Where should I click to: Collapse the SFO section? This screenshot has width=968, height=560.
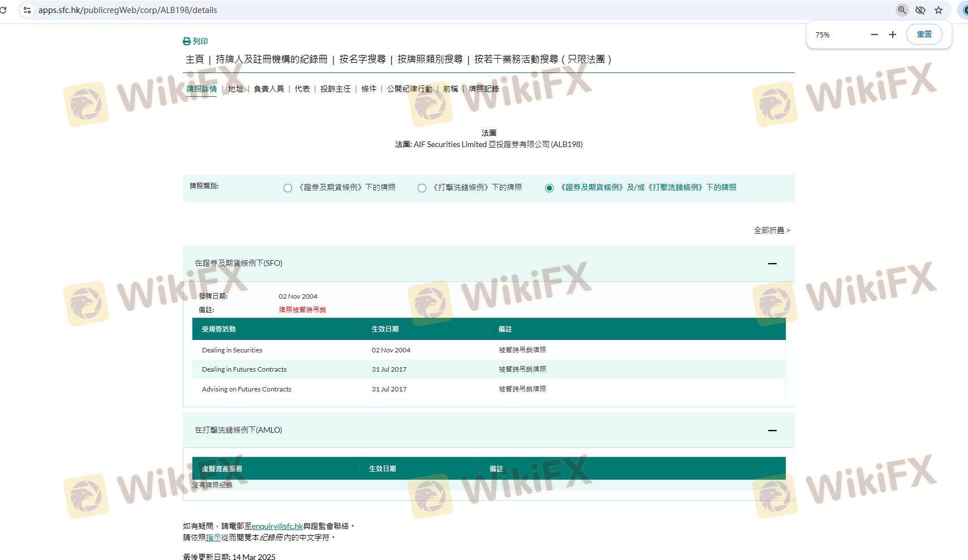pos(772,264)
